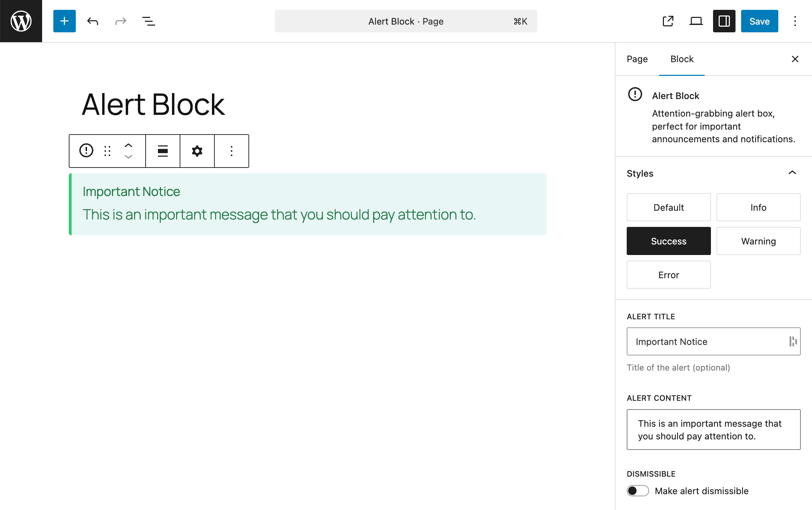Open the editor options menu
This screenshot has height=510, width=812.
point(795,21)
